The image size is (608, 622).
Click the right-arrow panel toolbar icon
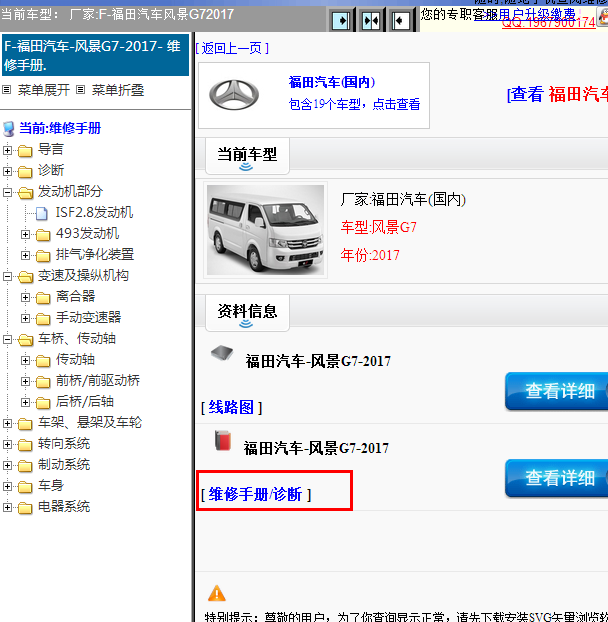(x=341, y=20)
